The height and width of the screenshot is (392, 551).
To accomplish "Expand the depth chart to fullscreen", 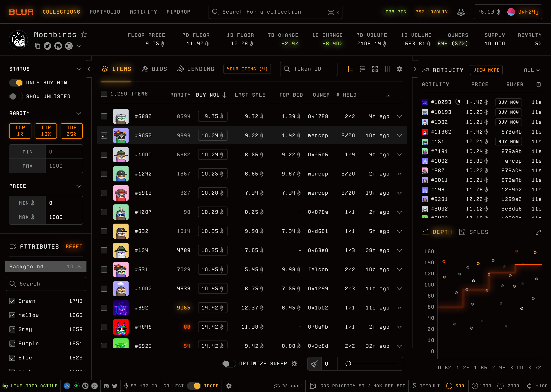I will pyautogui.click(x=538, y=232).
